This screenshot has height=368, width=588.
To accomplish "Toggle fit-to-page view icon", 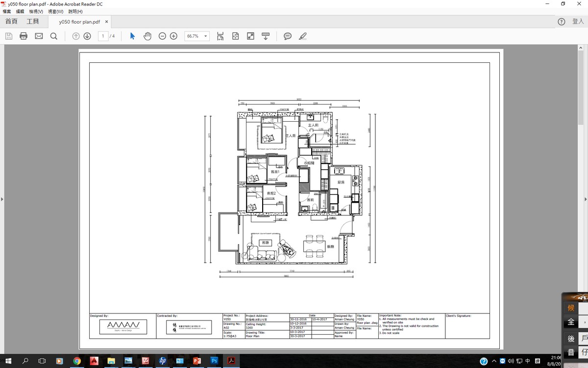I will click(x=235, y=36).
